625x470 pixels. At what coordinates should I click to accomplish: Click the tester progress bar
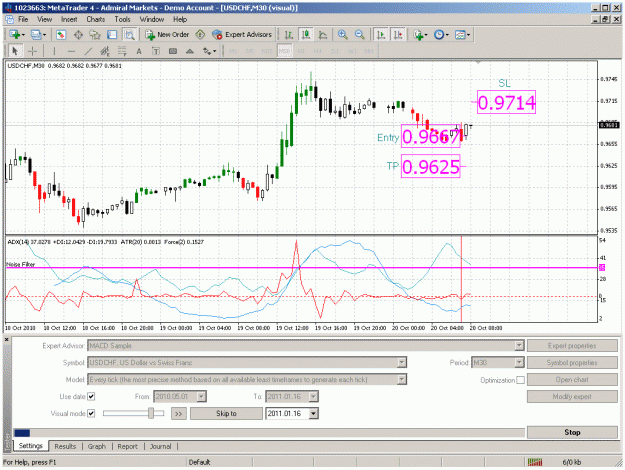tap(269, 433)
